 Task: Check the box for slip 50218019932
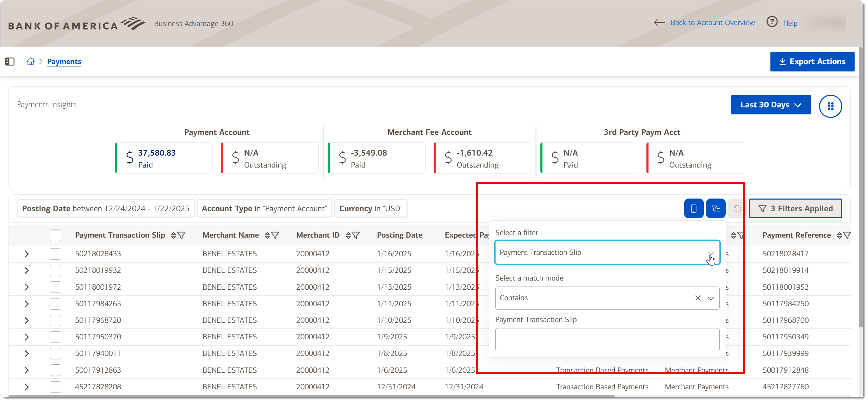pos(55,270)
